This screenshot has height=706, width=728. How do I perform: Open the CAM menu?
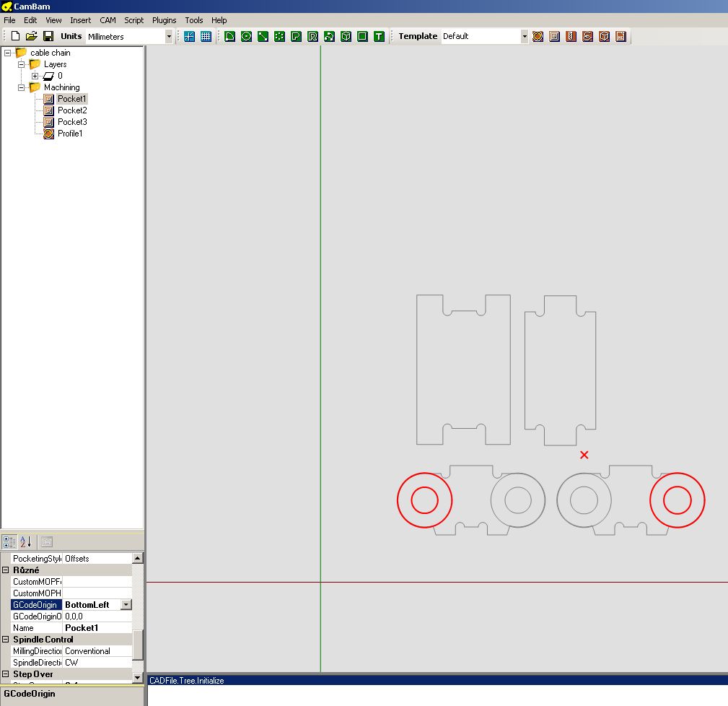[x=108, y=20]
